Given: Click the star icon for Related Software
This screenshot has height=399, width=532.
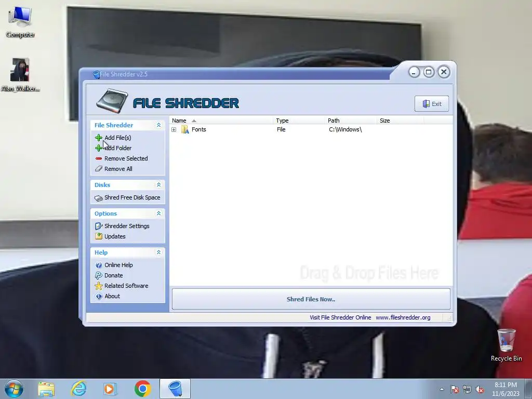Looking at the screenshot, I should point(98,286).
